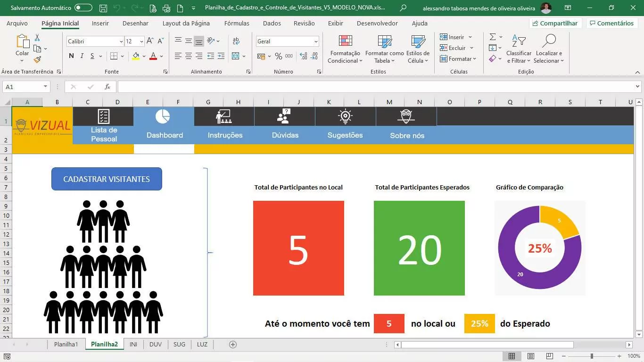Toggle underline S formatting
Image resolution: width=644 pixels, height=362 pixels.
point(92,56)
